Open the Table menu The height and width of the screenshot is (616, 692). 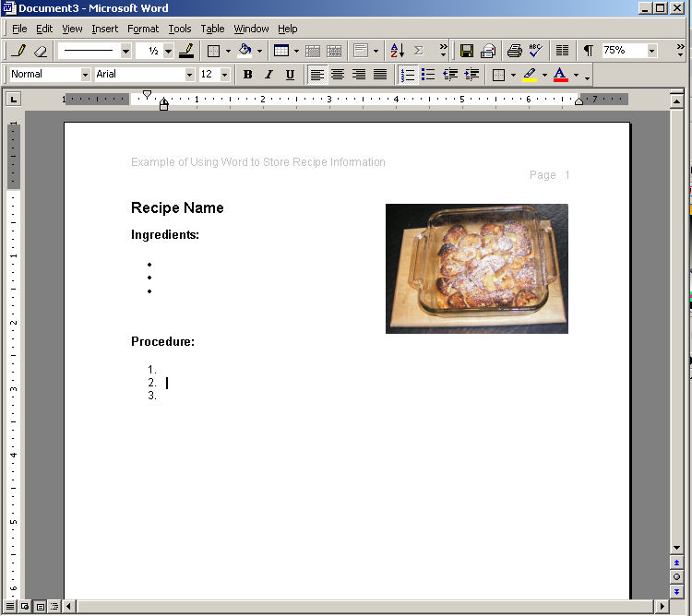tap(212, 29)
